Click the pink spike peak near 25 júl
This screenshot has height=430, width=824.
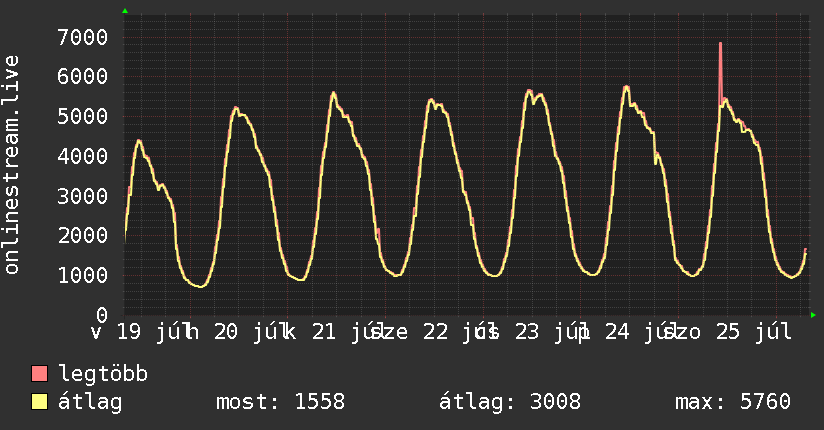click(x=720, y=44)
